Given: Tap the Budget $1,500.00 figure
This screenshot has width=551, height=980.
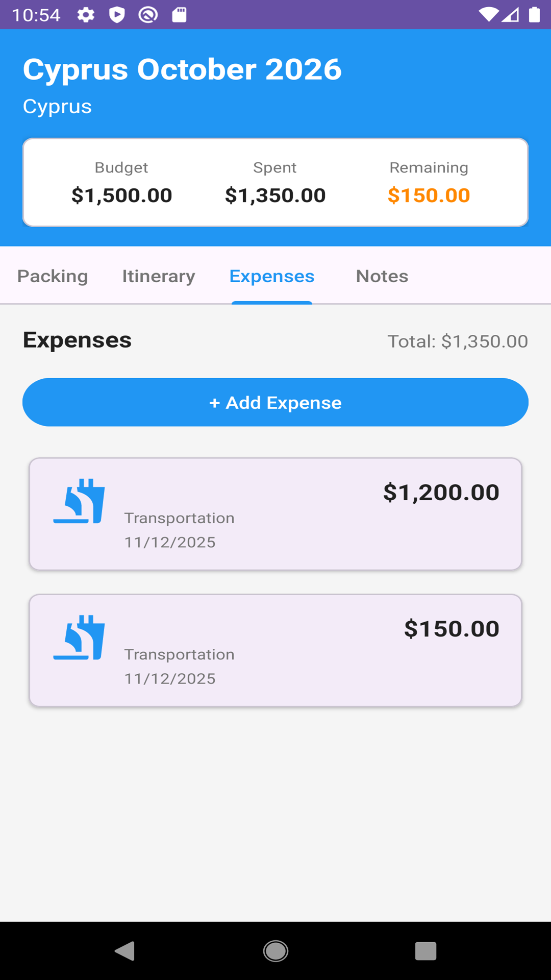Looking at the screenshot, I should pyautogui.click(x=121, y=195).
